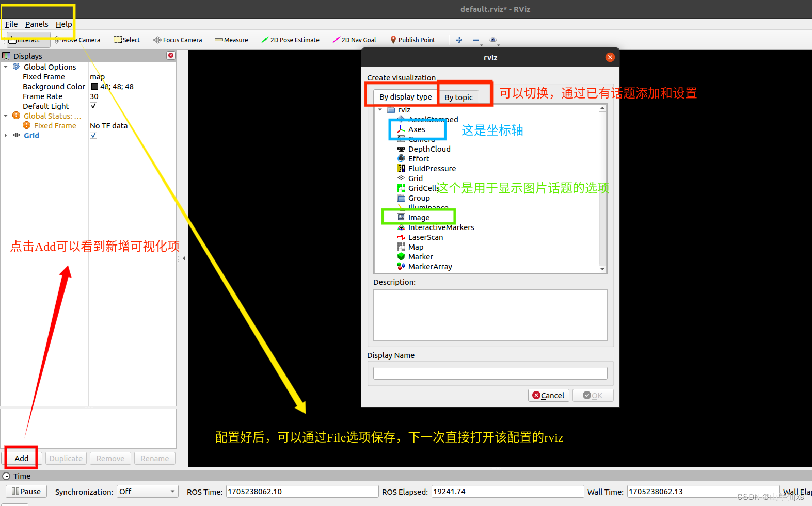Screen dimensions: 812x506
Task: Collapse the rviz folder in dialog
Action: pyautogui.click(x=380, y=110)
